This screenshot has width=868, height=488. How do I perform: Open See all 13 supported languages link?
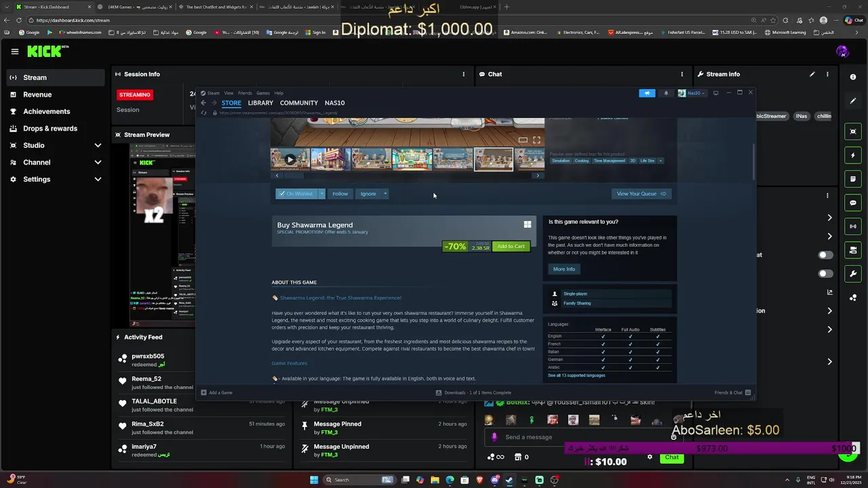pyautogui.click(x=576, y=375)
